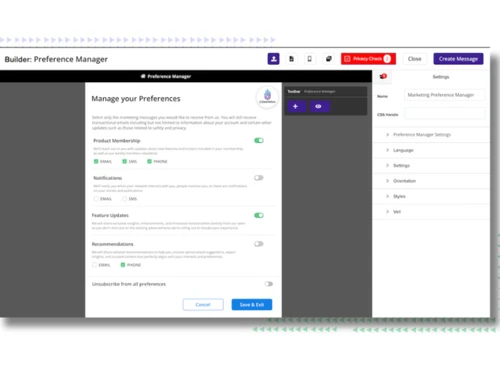This screenshot has width=500, height=375.
Task: Expand Preference Manager Settings section
Action: pyautogui.click(x=431, y=135)
